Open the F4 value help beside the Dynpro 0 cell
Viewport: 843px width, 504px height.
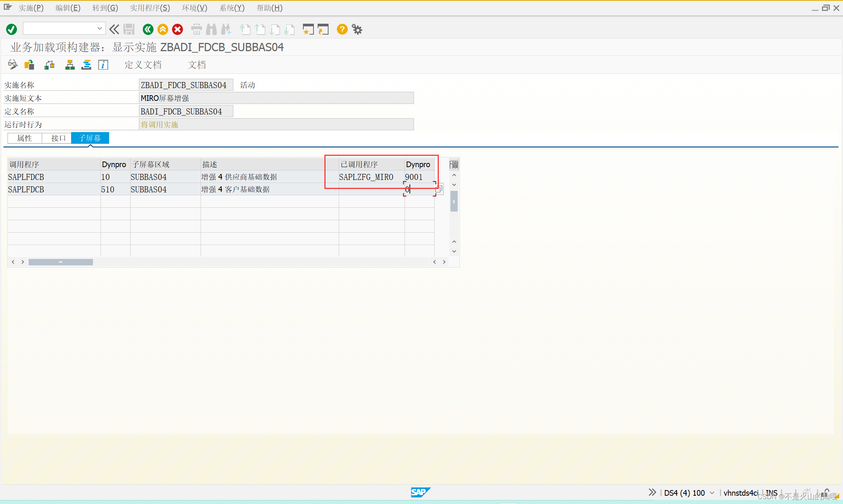[x=439, y=189]
